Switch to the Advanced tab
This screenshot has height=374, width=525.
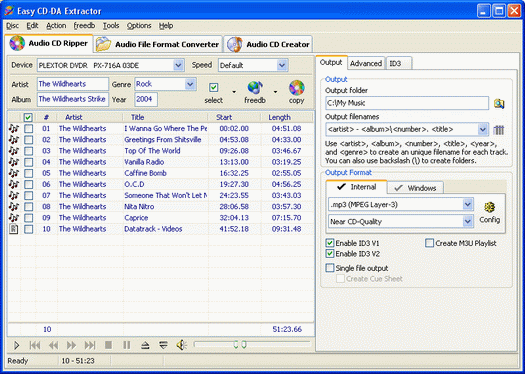[366, 63]
